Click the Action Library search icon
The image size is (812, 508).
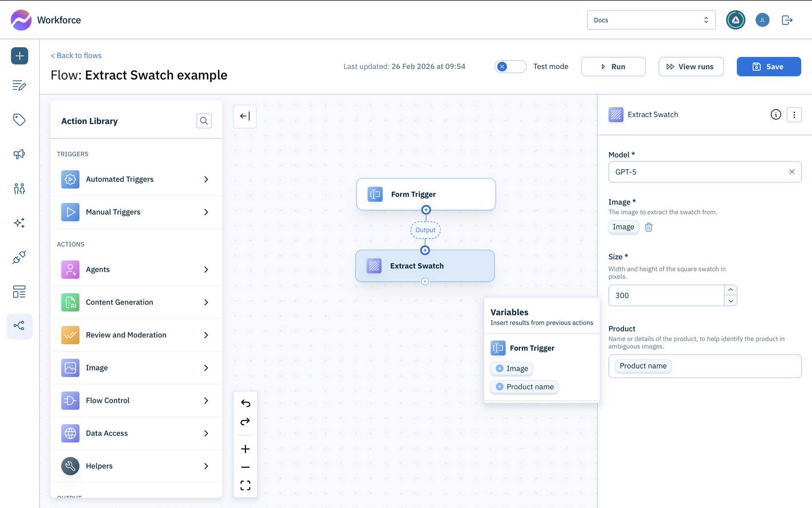click(204, 121)
